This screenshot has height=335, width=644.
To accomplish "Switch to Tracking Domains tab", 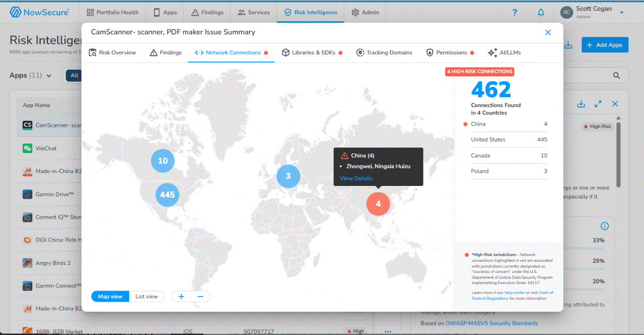I will (384, 53).
